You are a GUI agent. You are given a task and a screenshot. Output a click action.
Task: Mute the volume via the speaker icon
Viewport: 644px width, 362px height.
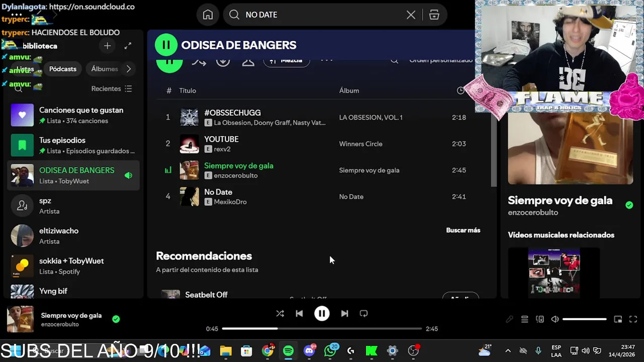[555, 319]
